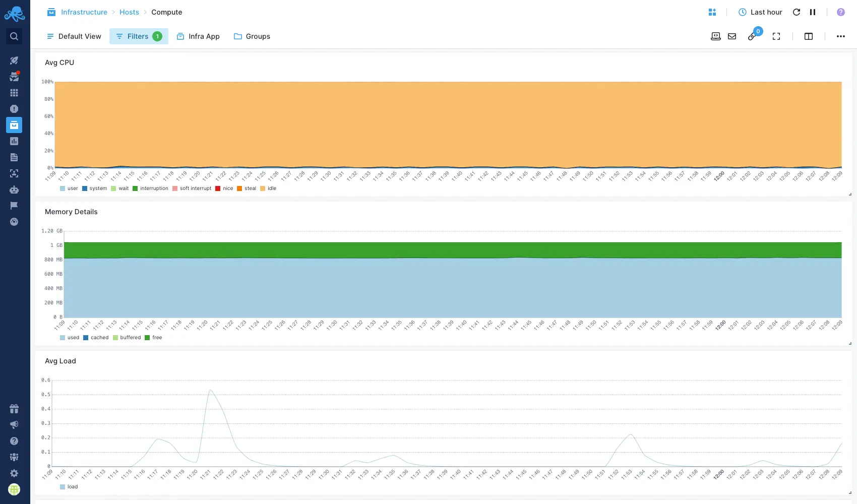Click the add dashboard component icon
Viewport: 857px width, 504px height.
[x=712, y=12]
